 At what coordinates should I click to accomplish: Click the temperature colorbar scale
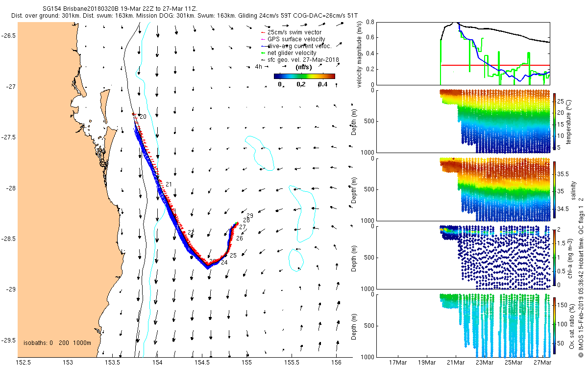point(555,121)
